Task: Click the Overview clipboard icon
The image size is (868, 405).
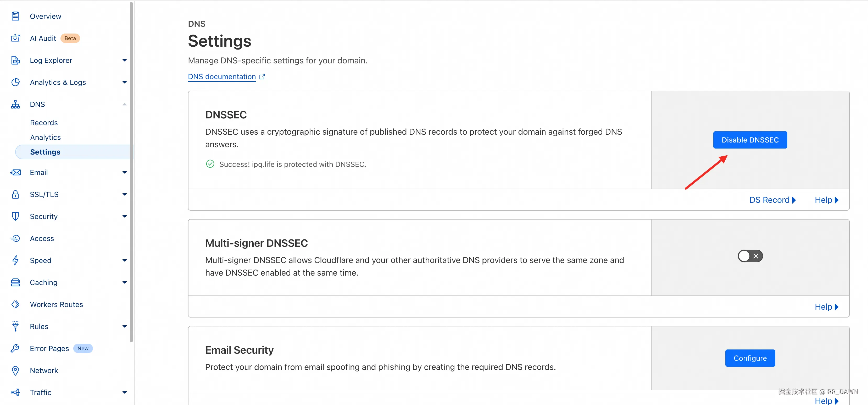Action: coord(15,16)
